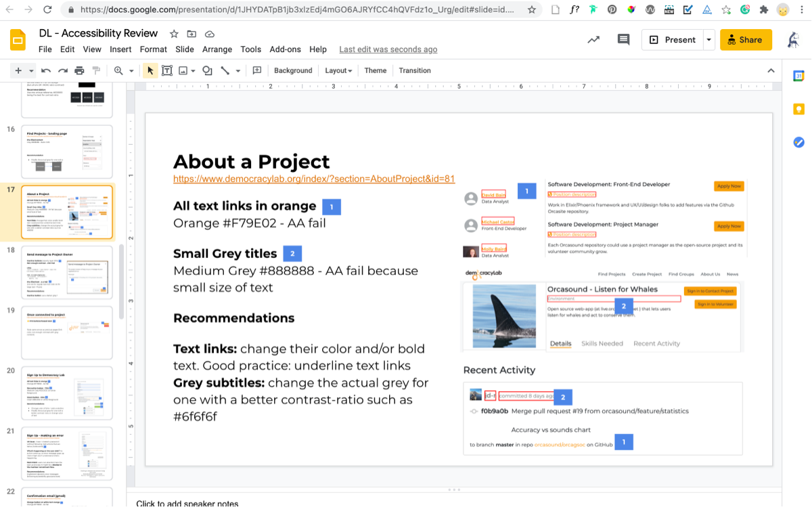Open the File menu
The width and height of the screenshot is (812, 507).
click(x=45, y=49)
